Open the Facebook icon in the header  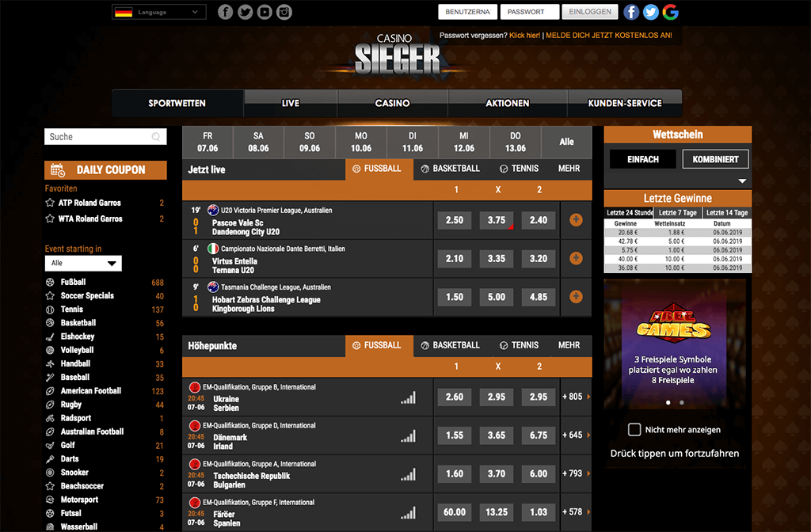(225, 11)
